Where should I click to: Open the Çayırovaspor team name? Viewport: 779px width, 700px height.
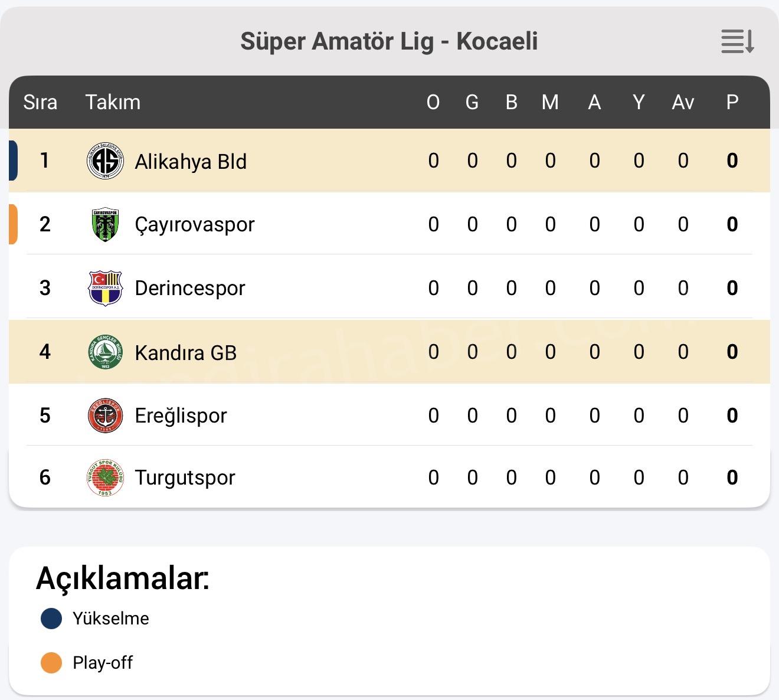[x=195, y=225]
